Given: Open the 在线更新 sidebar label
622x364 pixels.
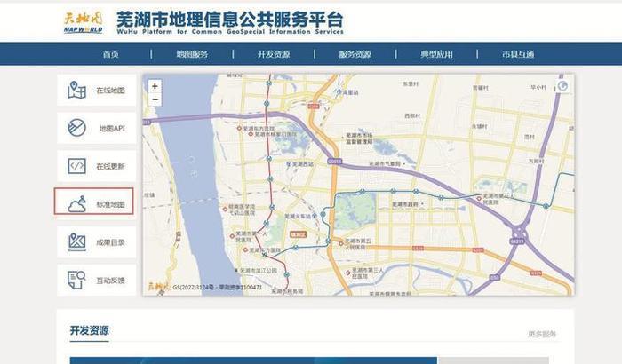Looking at the screenshot, I should click(110, 167).
